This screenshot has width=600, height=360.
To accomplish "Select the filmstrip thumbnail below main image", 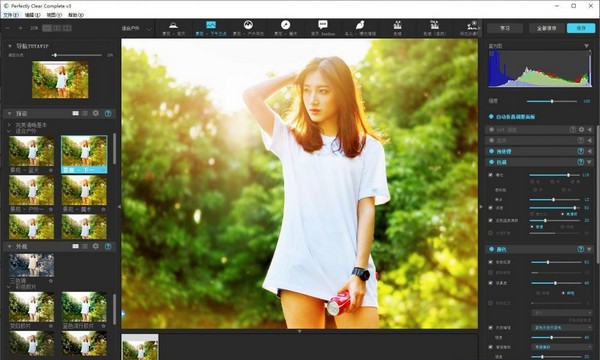I will pos(140,347).
